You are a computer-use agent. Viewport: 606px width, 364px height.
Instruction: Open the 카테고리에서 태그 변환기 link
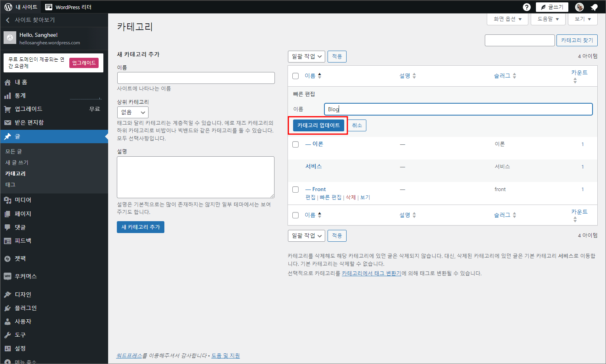(x=372, y=273)
